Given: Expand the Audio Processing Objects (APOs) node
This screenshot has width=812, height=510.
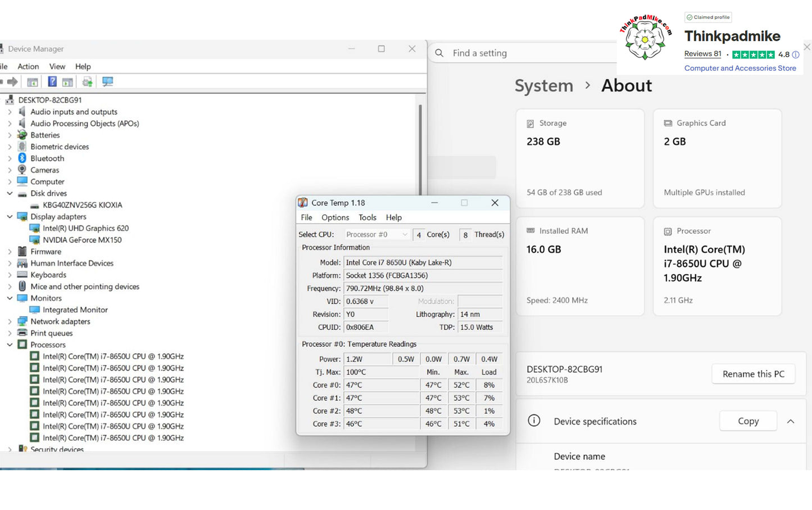Looking at the screenshot, I should tap(10, 124).
